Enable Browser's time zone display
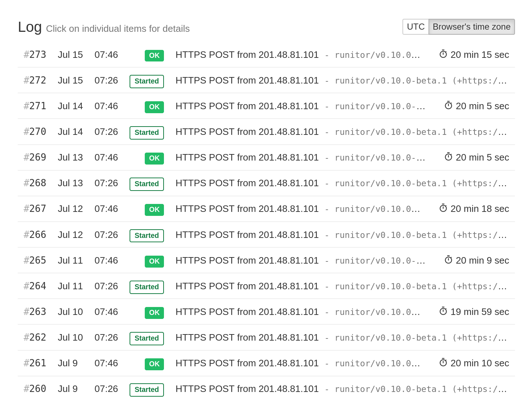This screenshot has height=418, width=532. (472, 26)
